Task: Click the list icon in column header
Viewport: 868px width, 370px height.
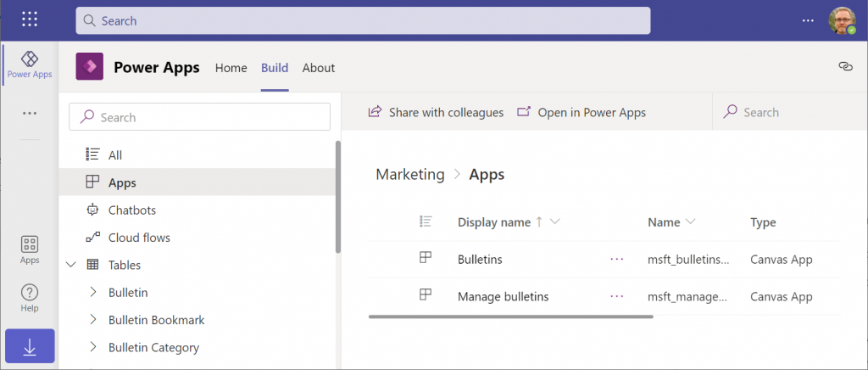Action: (426, 221)
